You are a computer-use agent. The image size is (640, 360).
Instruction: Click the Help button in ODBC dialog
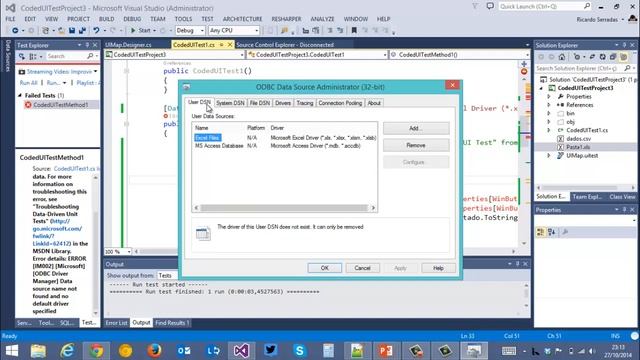pyautogui.click(x=438, y=268)
